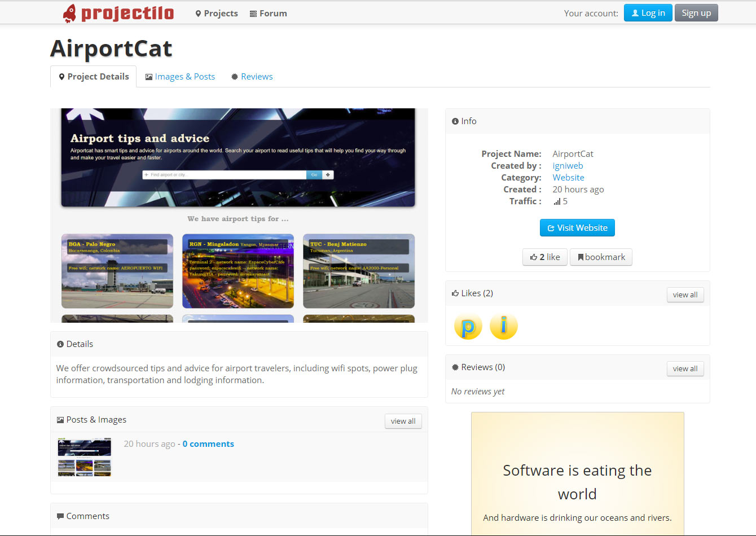The image size is (756, 536).
Task: Open the 0 comments link
Action: 208,444
